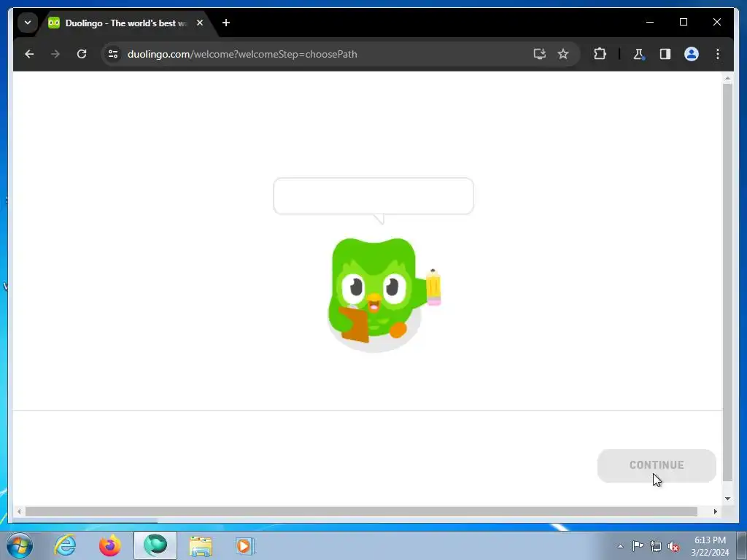Maximize the Chrome window
This screenshot has height=560, width=747.
(x=683, y=23)
